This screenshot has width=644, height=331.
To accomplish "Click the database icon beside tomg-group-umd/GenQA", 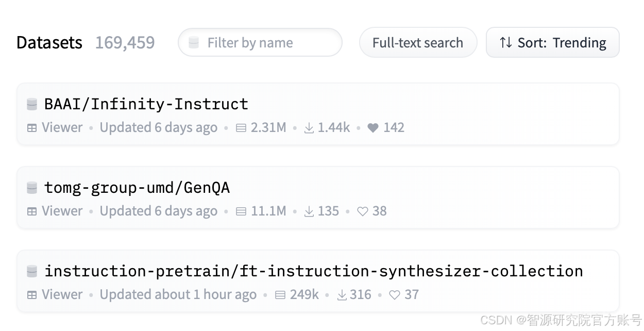I will [32, 188].
